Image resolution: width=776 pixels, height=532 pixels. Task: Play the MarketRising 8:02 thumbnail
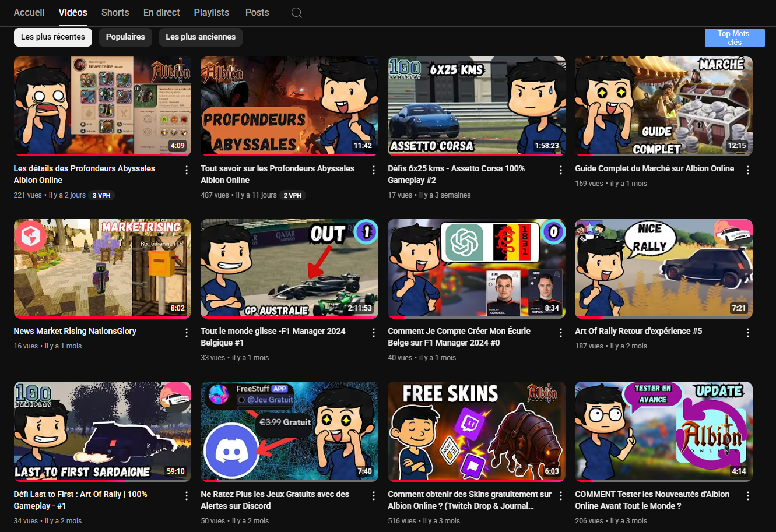pos(102,269)
